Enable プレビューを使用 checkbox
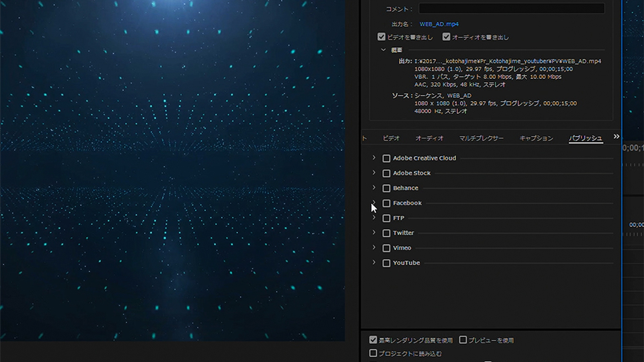Image resolution: width=644 pixels, height=362 pixels. 463,340
